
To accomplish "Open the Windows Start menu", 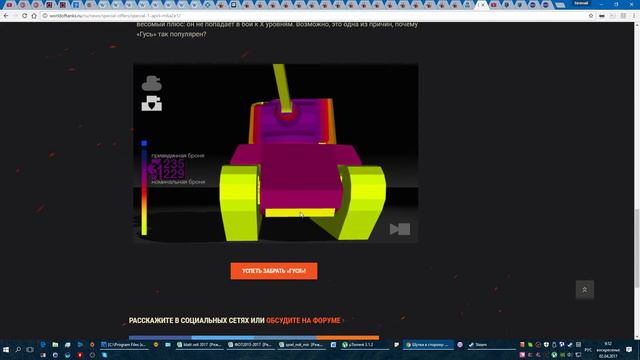I will point(6,350).
